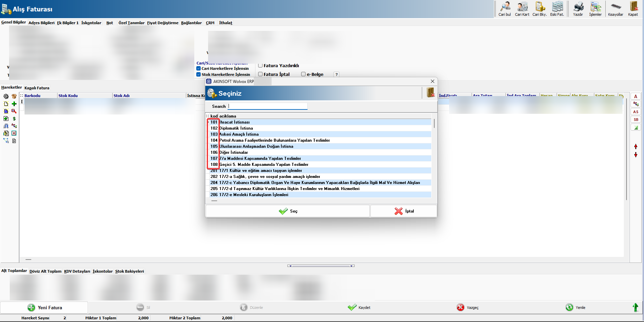The height and width of the screenshot is (322, 644).
Task: Click the Kapat door icon
Action: pyautogui.click(x=633, y=9)
